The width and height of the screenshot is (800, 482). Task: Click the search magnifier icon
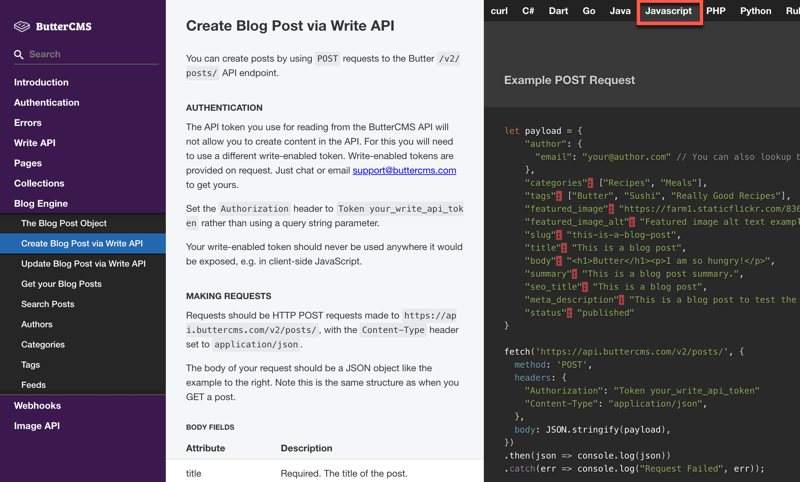(18, 54)
